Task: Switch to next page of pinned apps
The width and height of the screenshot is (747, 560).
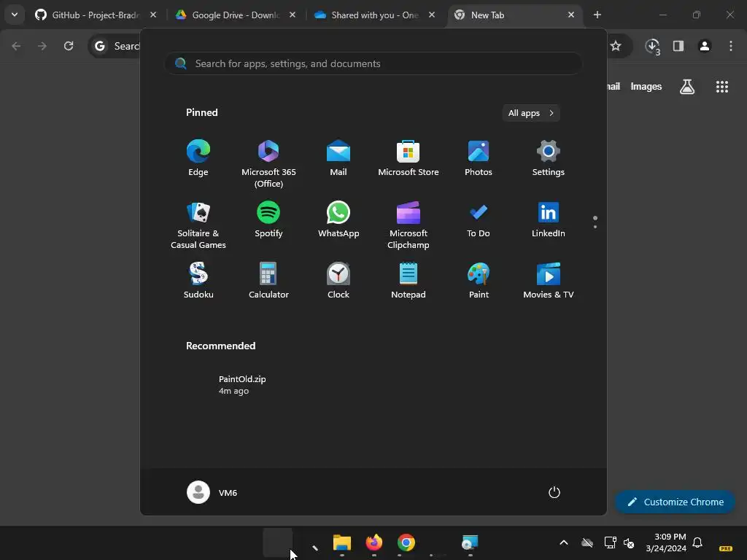Action: pos(595,226)
